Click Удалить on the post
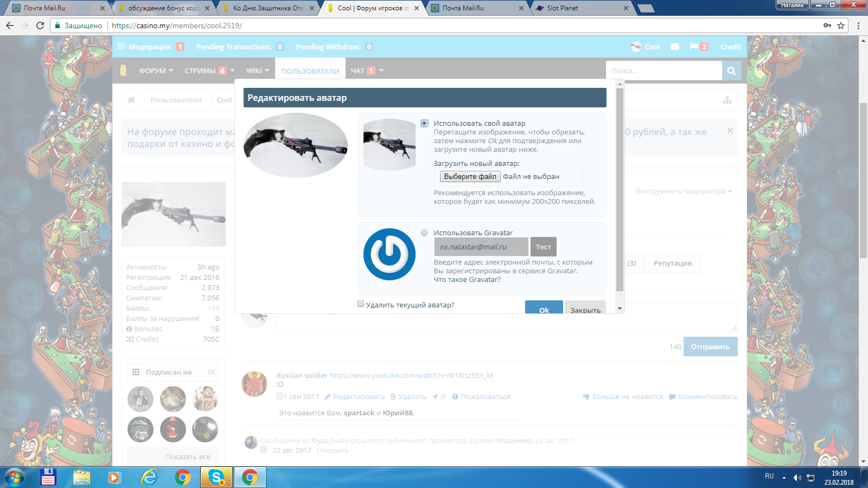This screenshot has height=488, width=868. [x=409, y=397]
